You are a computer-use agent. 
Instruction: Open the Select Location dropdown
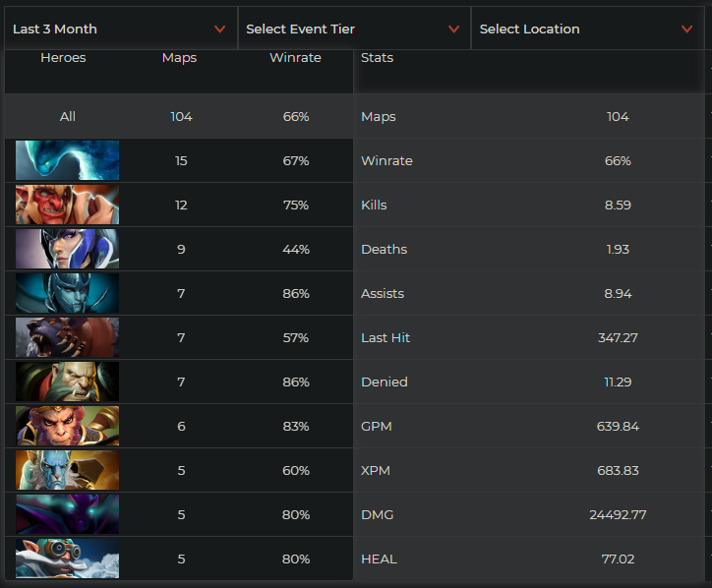tap(586, 29)
